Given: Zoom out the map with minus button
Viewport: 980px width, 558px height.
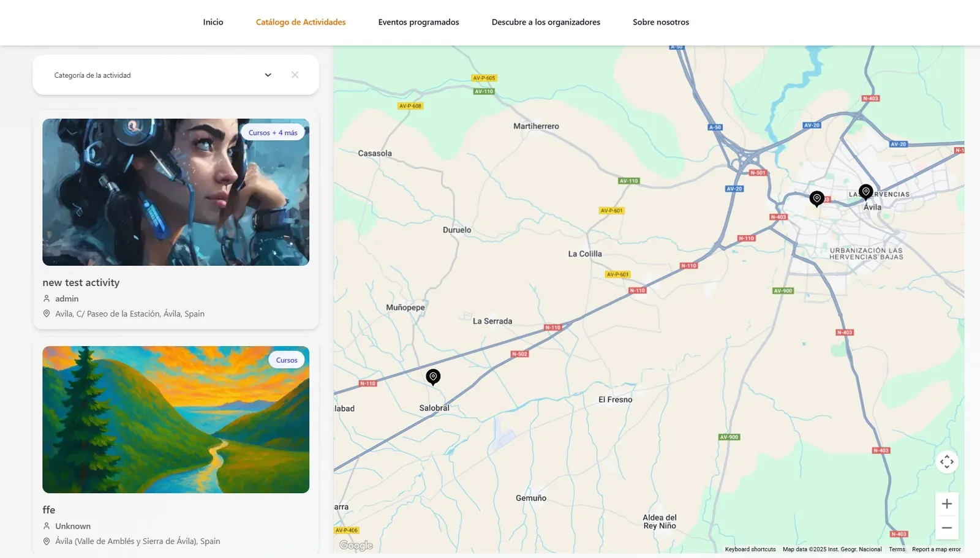Looking at the screenshot, I should (x=947, y=527).
